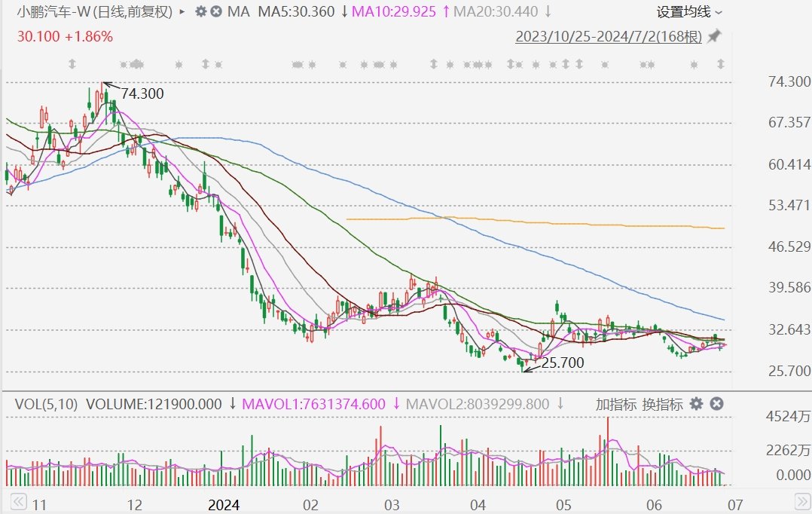Expand the arrow next to 小鹏汽车-W title
Viewport: 812px width, 514px height.
[182, 12]
